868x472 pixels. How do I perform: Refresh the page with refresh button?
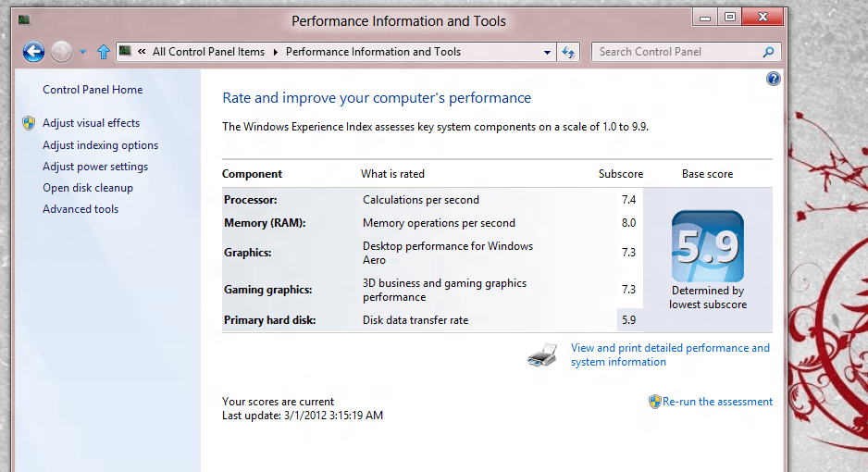[x=568, y=52]
